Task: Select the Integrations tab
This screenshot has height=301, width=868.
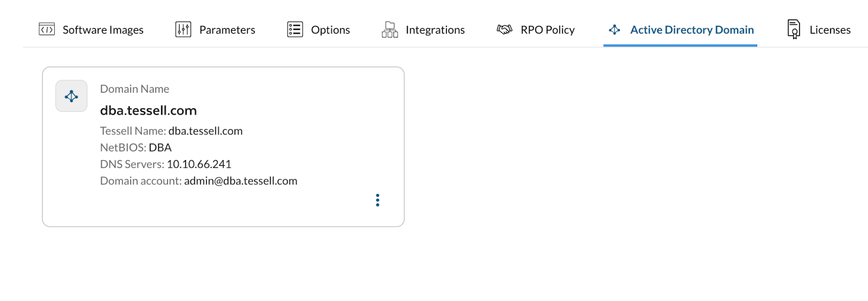Action: coord(435,30)
